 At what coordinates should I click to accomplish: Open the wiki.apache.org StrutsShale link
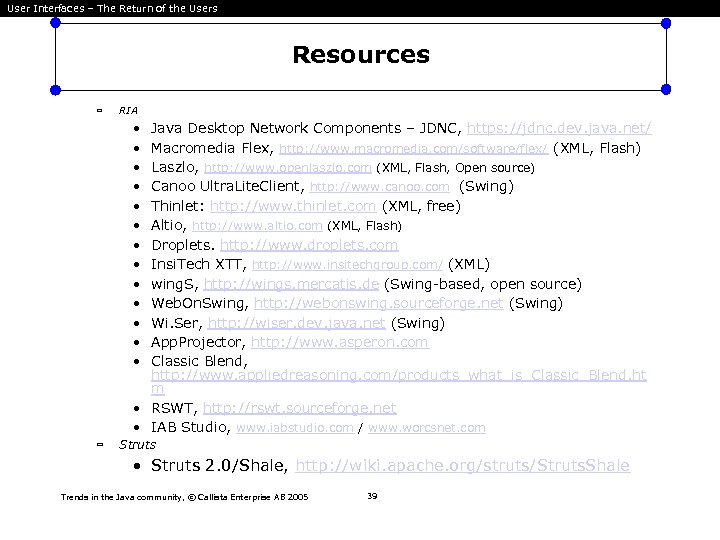click(x=462, y=466)
